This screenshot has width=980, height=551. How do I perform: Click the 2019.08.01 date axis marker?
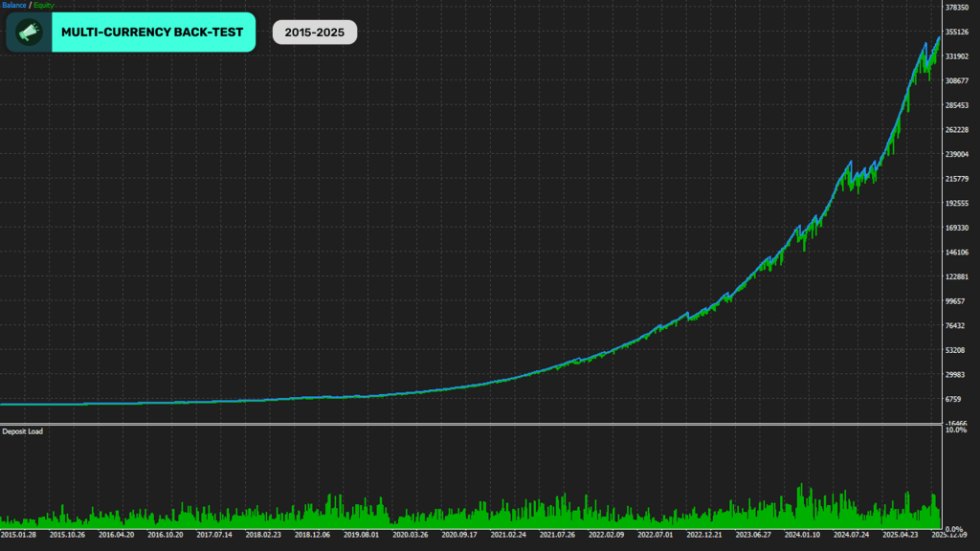[361, 535]
